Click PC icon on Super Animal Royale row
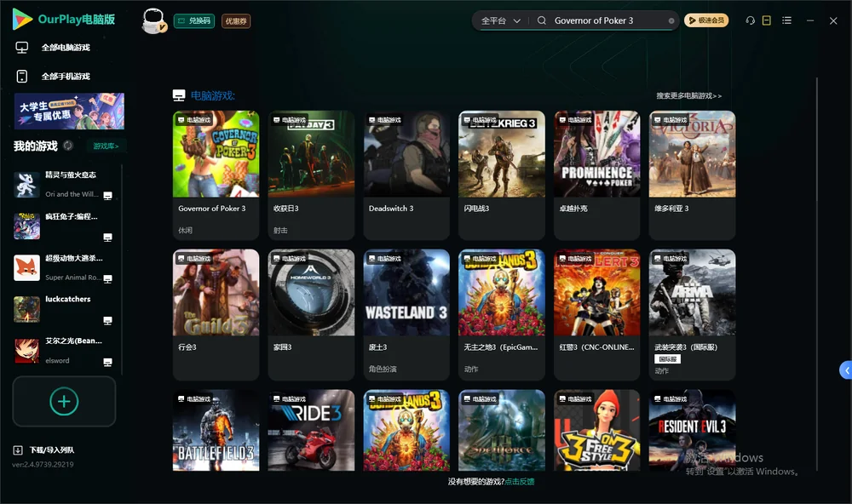 [x=107, y=278]
